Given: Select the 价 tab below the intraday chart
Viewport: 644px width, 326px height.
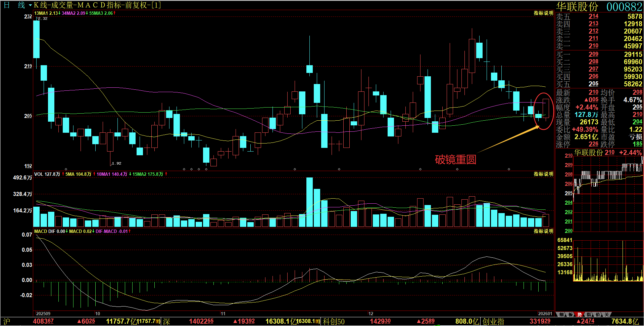Looking at the screenshot, I should pyautogui.click(x=597, y=315).
